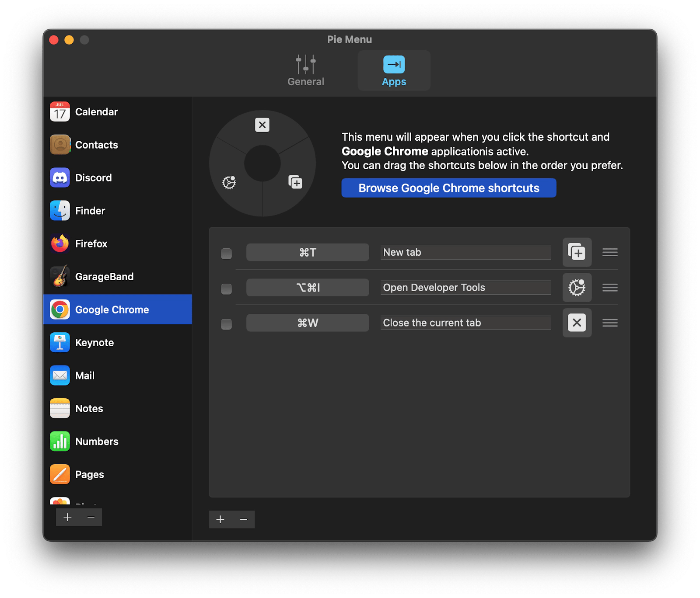Screen dimensions: 700x598
Task: Click the Close the current tab name field
Action: (x=465, y=323)
